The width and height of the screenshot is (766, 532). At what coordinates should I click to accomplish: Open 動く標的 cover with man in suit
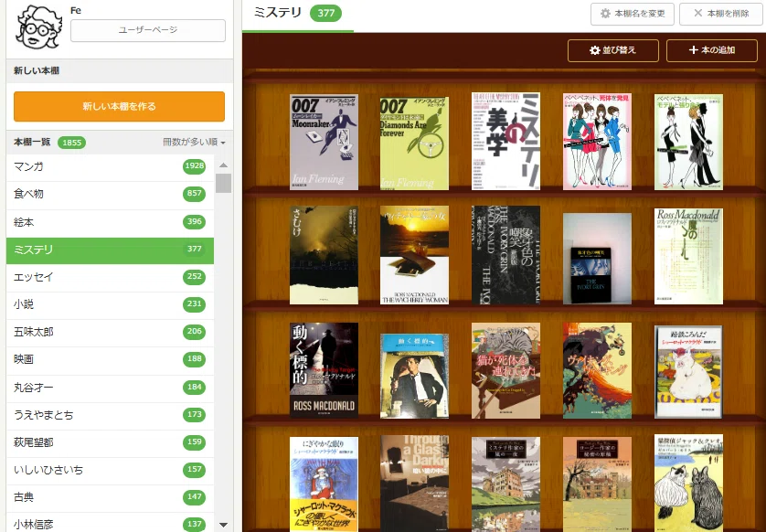pyautogui.click(x=414, y=377)
